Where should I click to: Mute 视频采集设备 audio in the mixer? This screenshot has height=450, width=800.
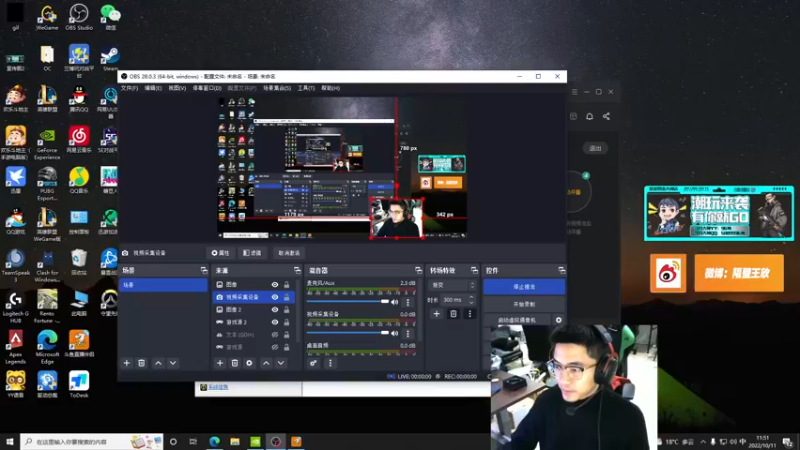394,333
